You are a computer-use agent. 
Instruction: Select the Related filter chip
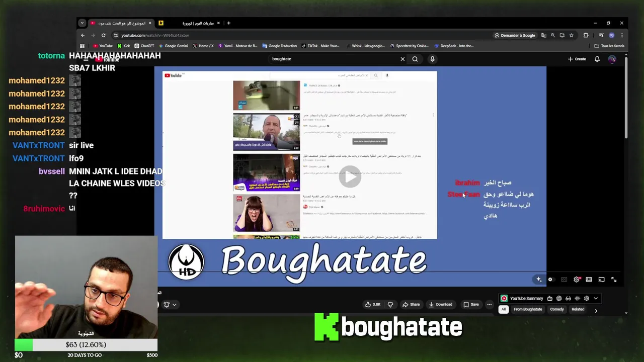pos(578,309)
